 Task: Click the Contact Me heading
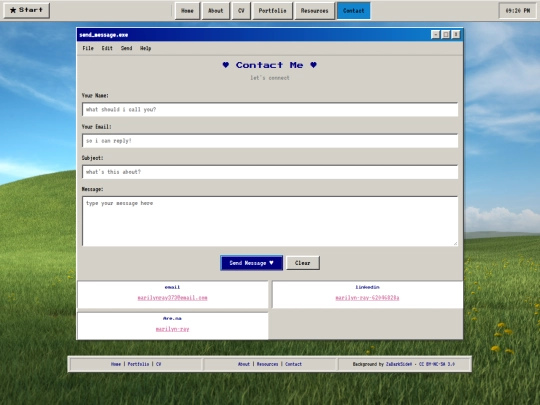click(270, 65)
